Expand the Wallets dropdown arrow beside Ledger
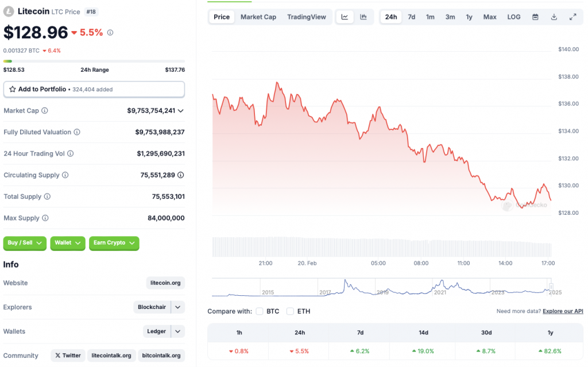This screenshot has width=588, height=367. 178,331
